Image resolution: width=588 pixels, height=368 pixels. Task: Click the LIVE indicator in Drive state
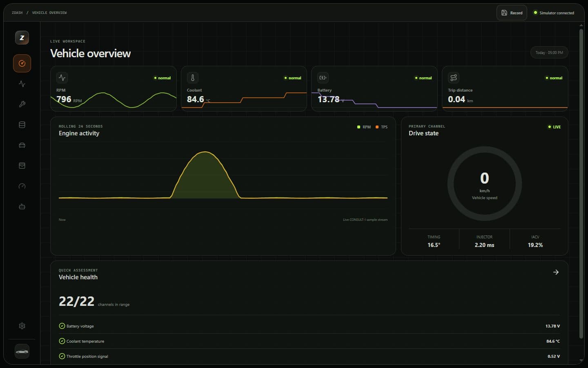point(554,127)
